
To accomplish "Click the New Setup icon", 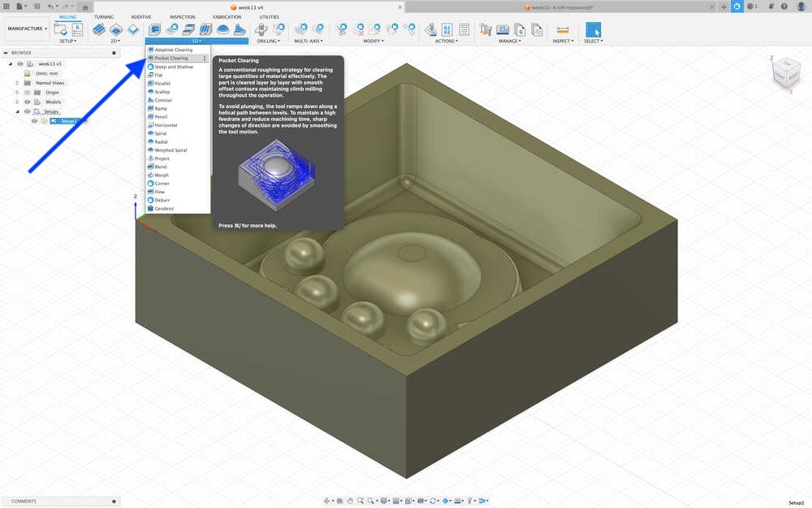I will point(61,29).
